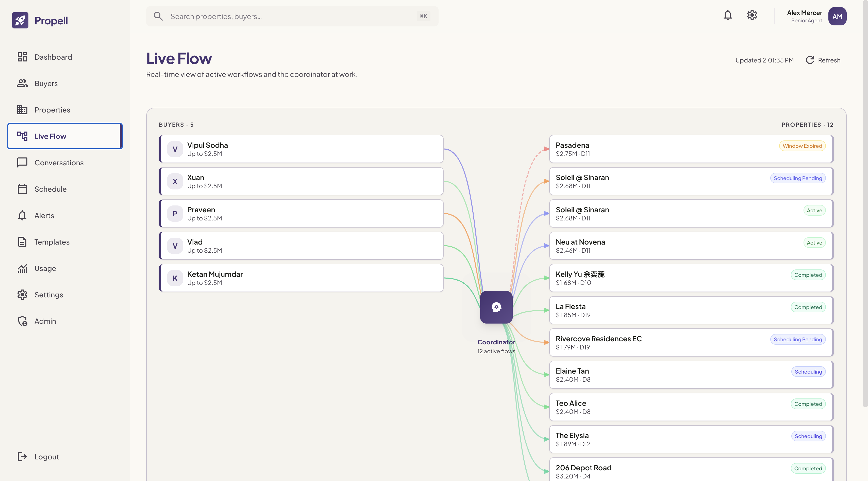Click the ⌘K shortcut badge

[423, 16]
